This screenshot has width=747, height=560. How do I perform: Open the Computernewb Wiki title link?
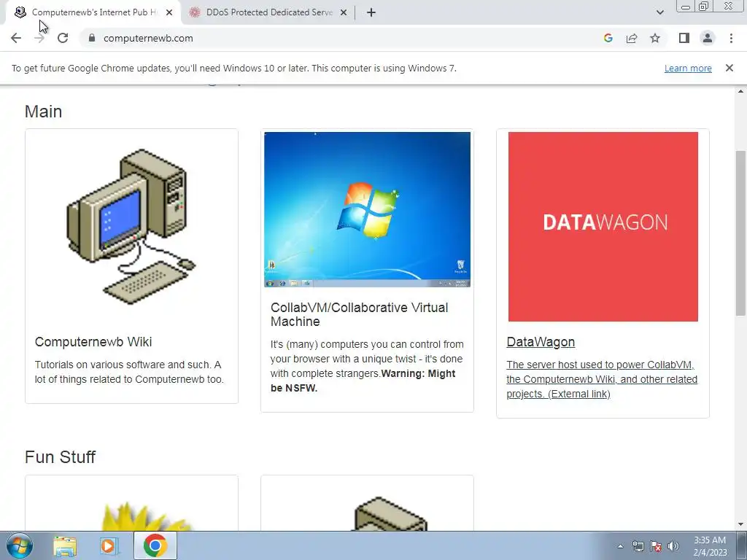pos(93,342)
